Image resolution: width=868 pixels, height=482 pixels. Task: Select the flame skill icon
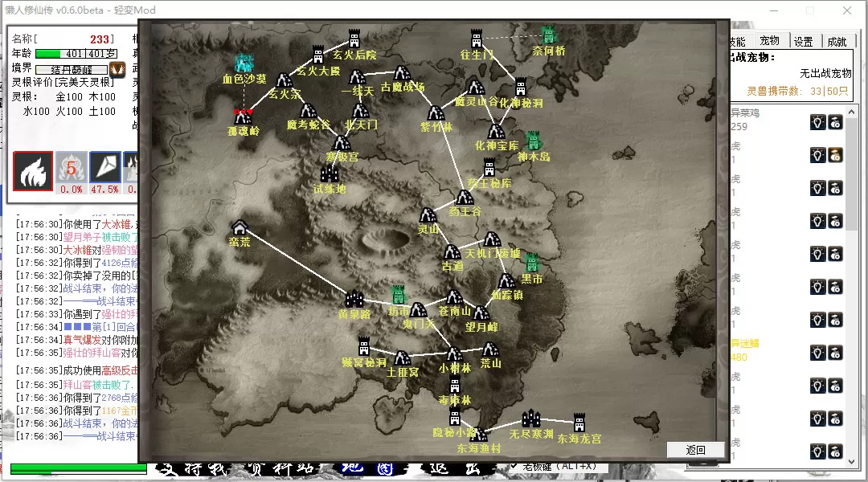pos(32,170)
